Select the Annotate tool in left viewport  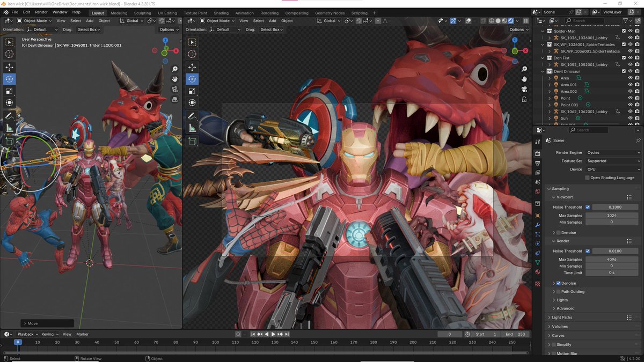[9, 116]
